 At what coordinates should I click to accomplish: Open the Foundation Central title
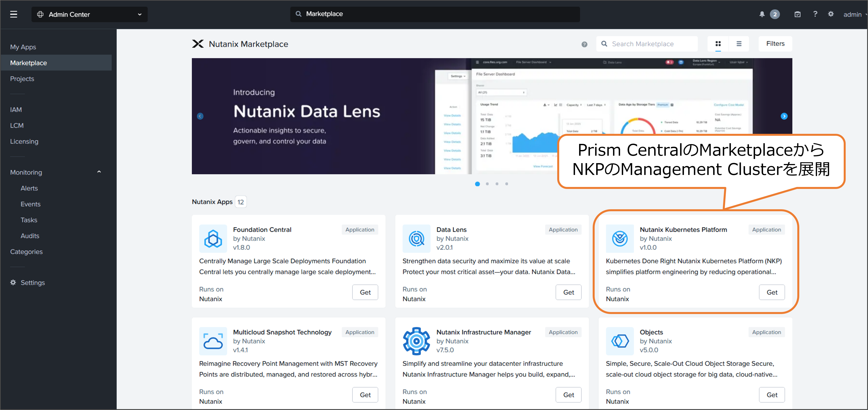point(262,230)
